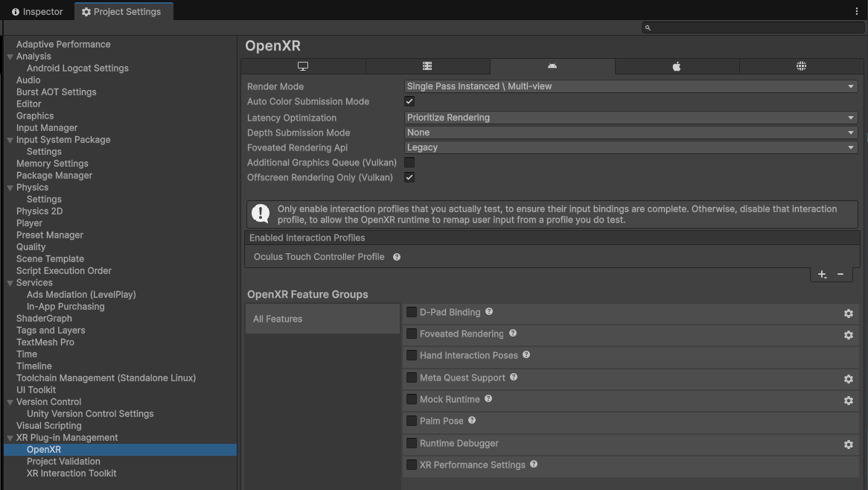Collapse the Analysis tree section
This screenshot has height=490, width=868.
(x=10, y=57)
